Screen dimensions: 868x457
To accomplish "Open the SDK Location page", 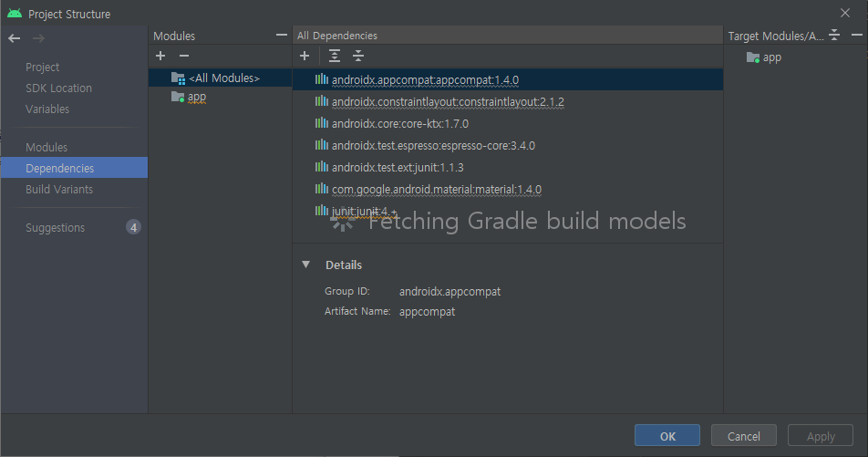I will [x=58, y=88].
